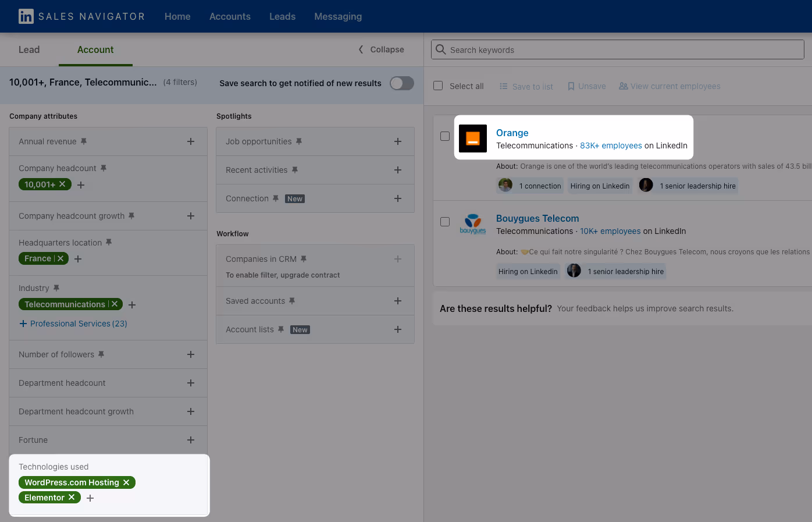
Task: Pin the Industry filter
Action: point(56,288)
